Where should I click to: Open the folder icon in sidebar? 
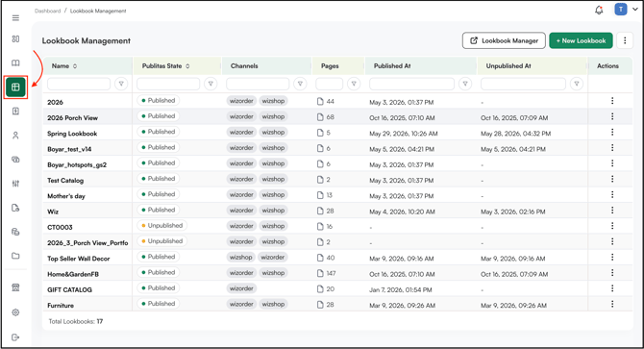pyautogui.click(x=15, y=256)
